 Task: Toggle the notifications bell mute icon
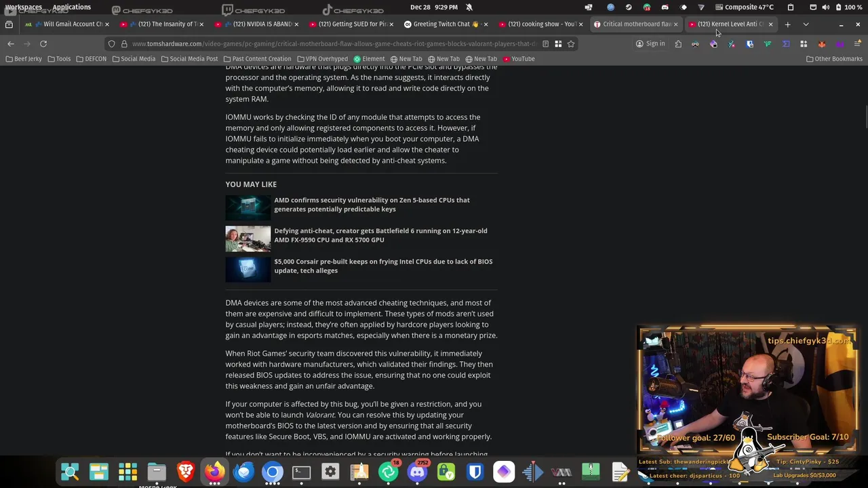[x=469, y=7]
